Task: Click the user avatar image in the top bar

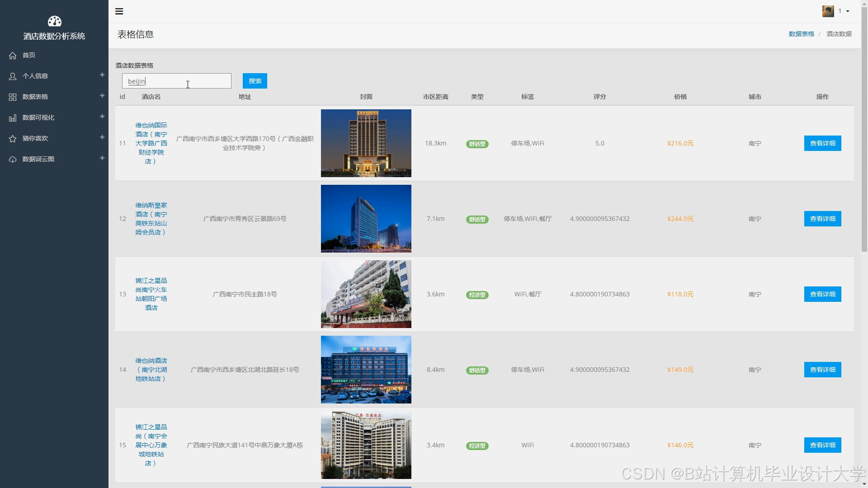Action: coord(829,11)
